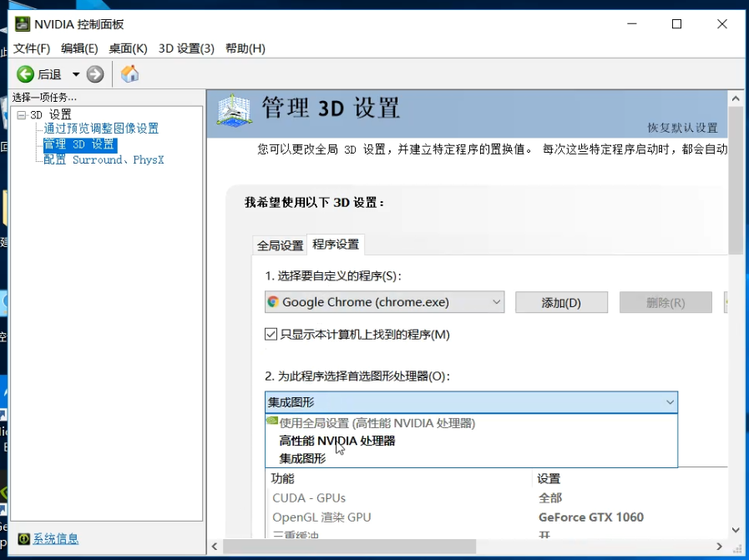Choose 高性能 NVIDIA 处理器 option
Image resolution: width=749 pixels, height=560 pixels.
point(337,441)
